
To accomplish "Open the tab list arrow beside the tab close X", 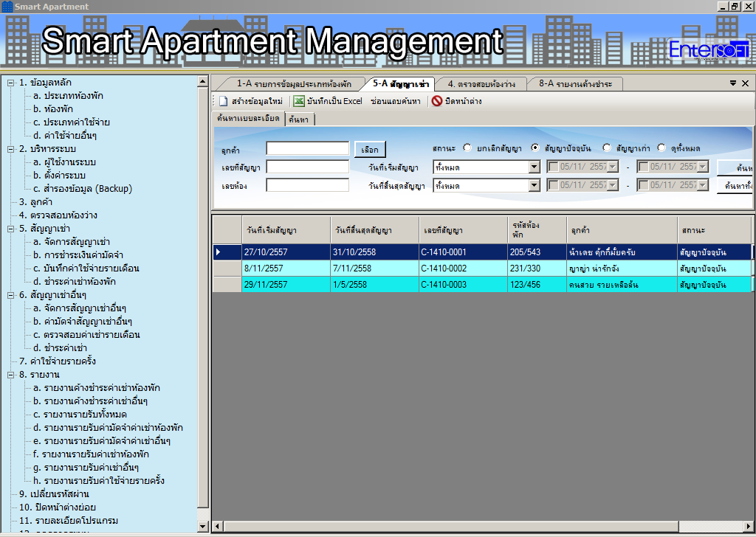I will click(x=733, y=83).
